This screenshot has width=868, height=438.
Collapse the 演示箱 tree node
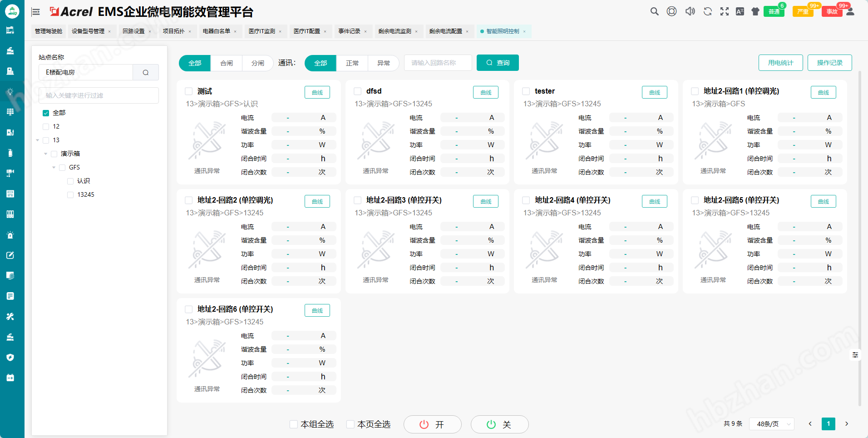click(45, 154)
